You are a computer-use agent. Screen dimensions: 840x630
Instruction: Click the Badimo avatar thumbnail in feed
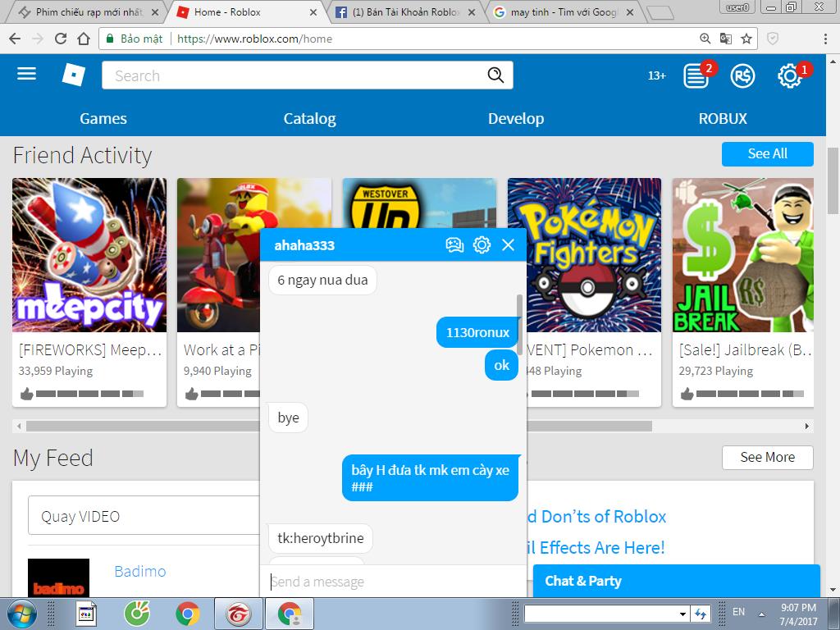pyautogui.click(x=58, y=577)
